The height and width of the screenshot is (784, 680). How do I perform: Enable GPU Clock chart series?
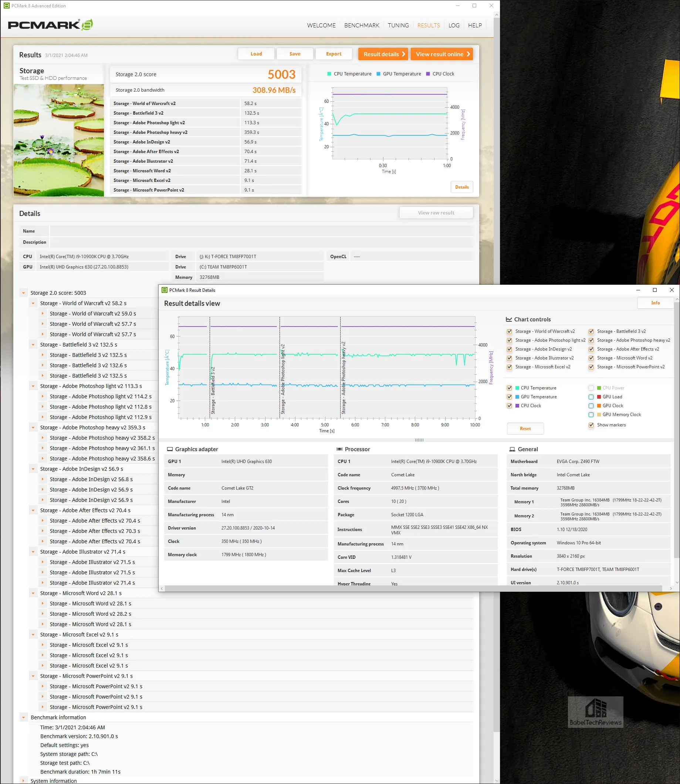click(x=591, y=406)
